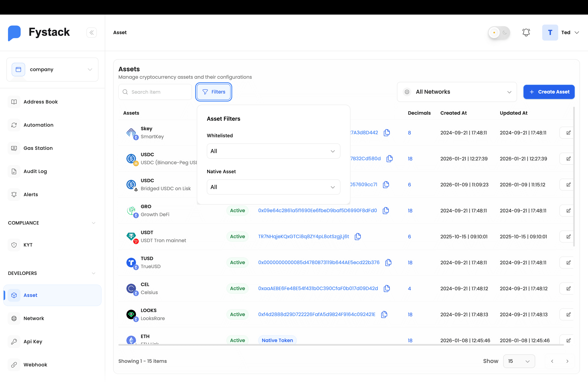
Task: Click the horizontal table scrollbar
Action: click(x=341, y=345)
